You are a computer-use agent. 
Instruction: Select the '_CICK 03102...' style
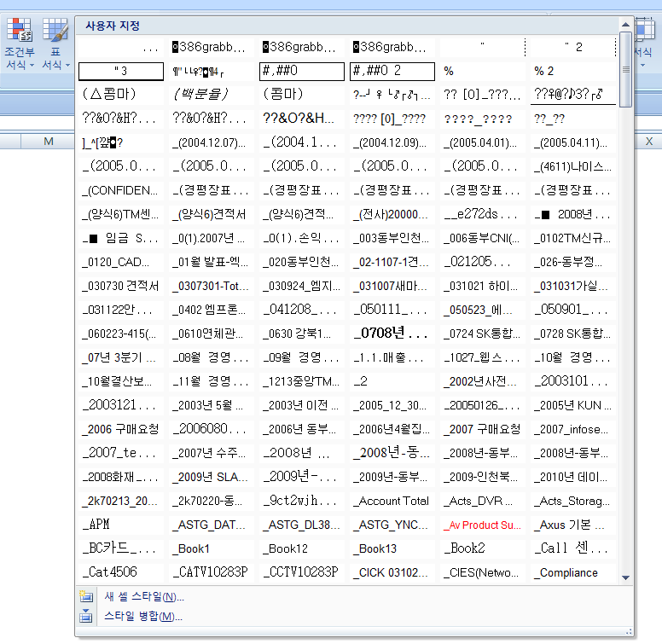(x=392, y=572)
